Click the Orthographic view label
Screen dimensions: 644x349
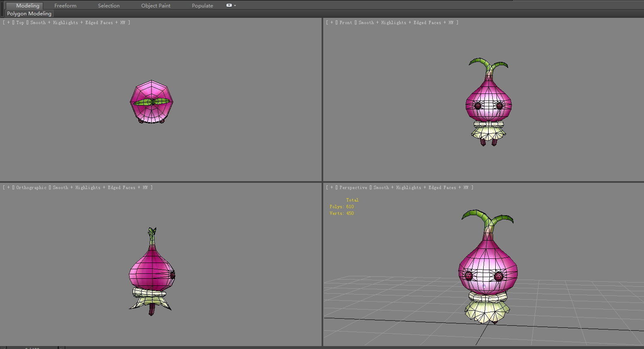[31, 187]
